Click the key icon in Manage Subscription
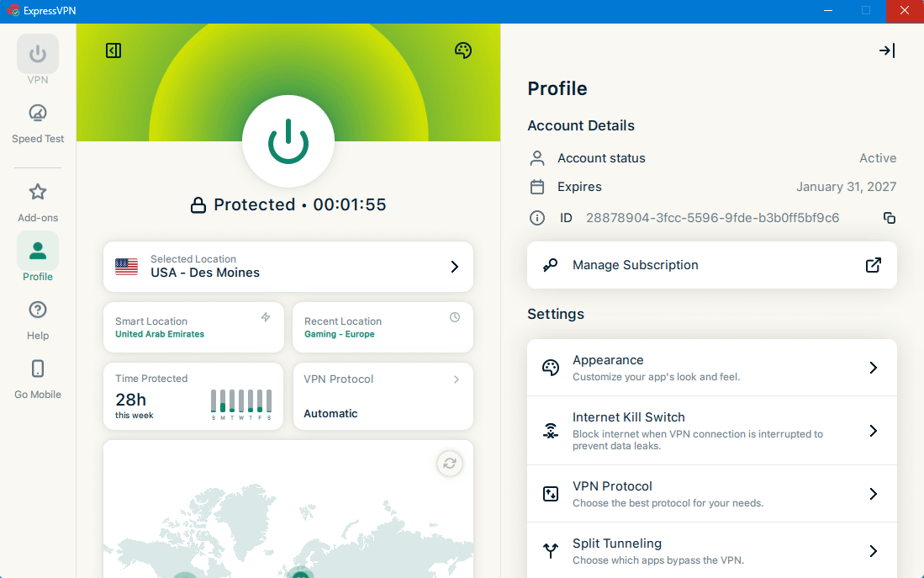This screenshot has width=924, height=578. click(x=550, y=265)
